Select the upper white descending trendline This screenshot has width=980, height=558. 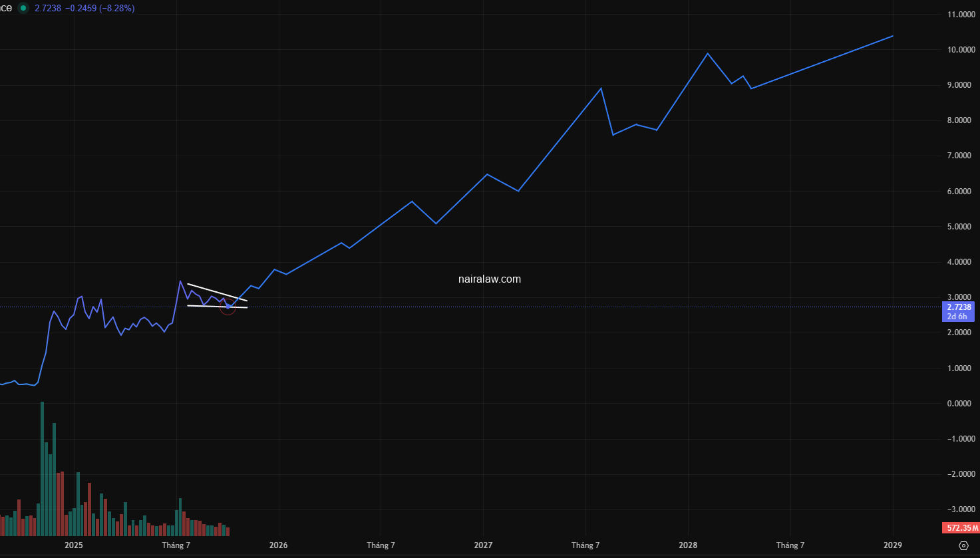(x=216, y=292)
